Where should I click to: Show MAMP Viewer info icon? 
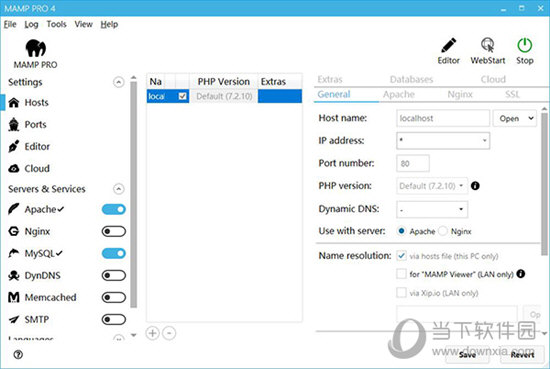pyautogui.click(x=521, y=274)
